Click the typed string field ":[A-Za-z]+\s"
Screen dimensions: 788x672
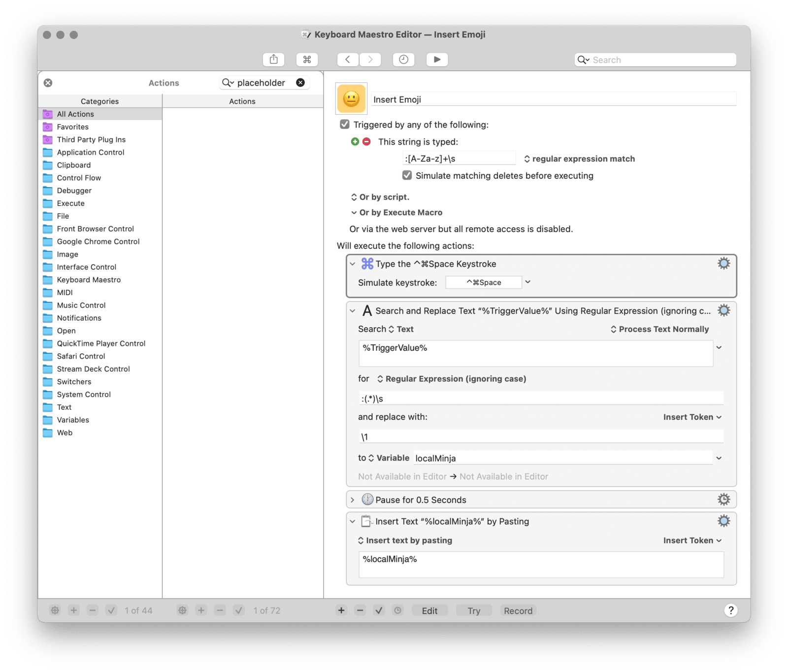pyautogui.click(x=459, y=159)
